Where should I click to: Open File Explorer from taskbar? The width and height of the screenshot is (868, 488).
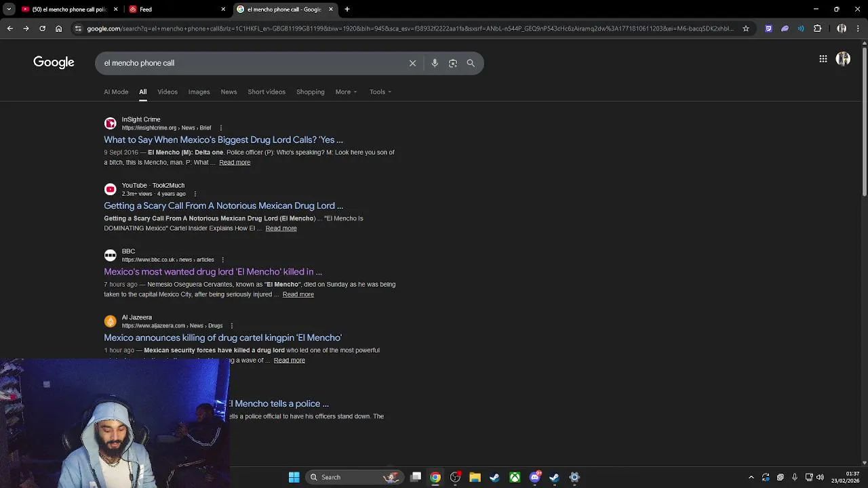pos(475,477)
